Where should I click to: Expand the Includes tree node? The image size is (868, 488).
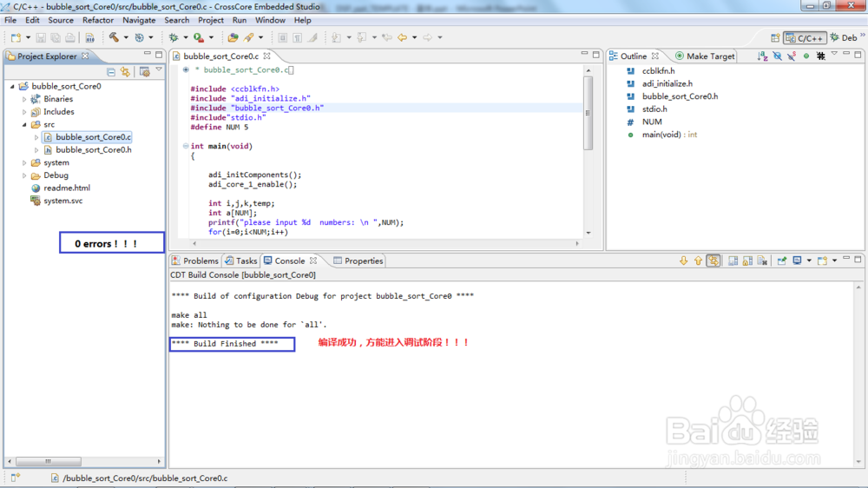pyautogui.click(x=24, y=112)
